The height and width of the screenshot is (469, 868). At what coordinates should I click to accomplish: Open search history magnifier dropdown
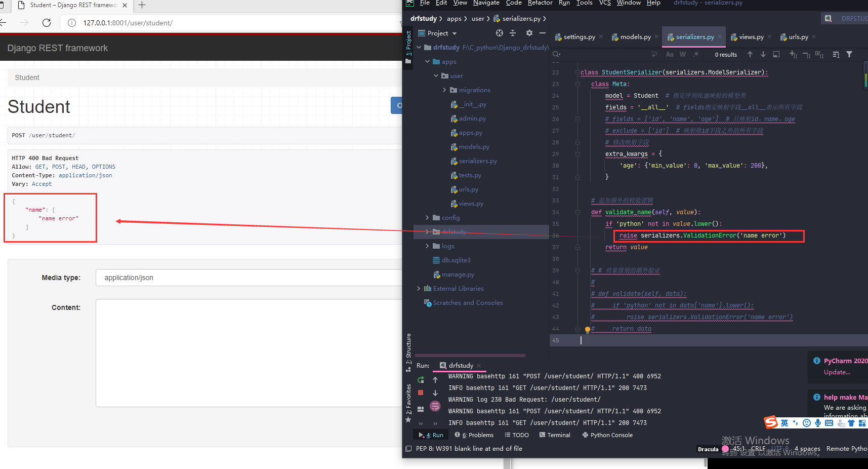[x=557, y=54]
